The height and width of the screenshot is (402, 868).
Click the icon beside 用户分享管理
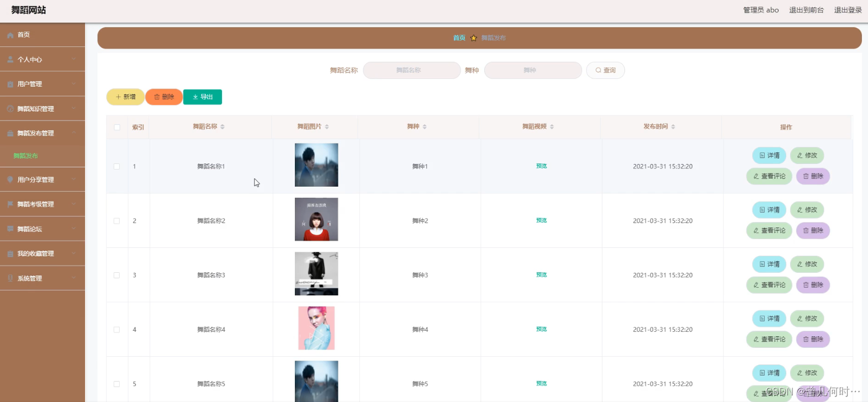point(10,179)
